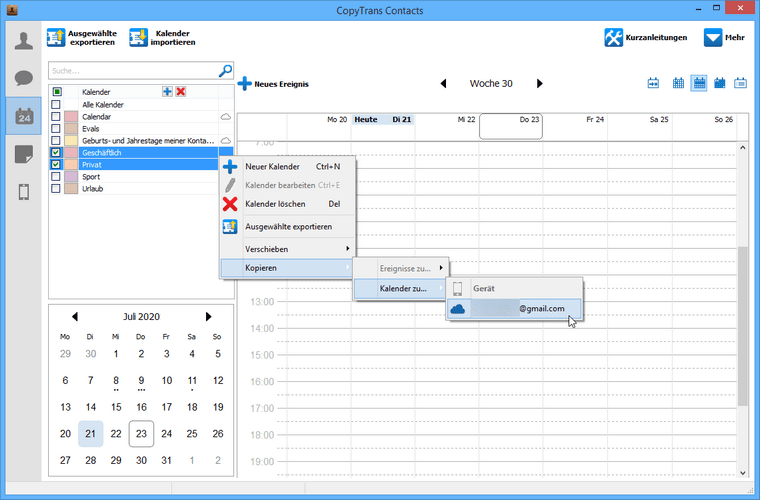The image size is (760, 500).
Task: Check the Sport checkbox
Action: pos(56,176)
